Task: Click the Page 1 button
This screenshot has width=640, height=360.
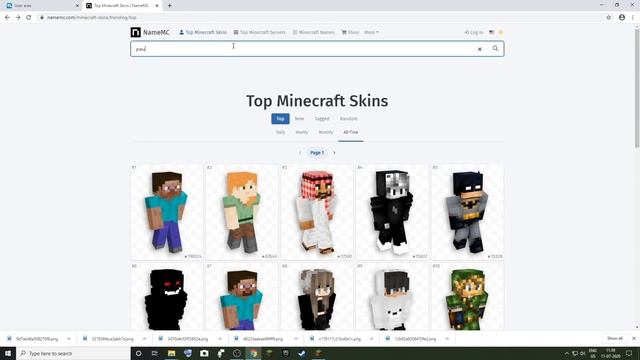Action: [x=317, y=153]
